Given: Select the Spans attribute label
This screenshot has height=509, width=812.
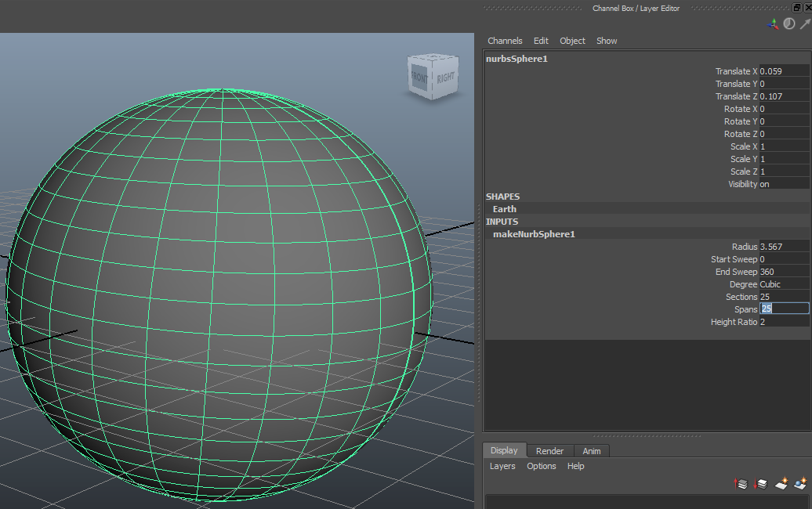Looking at the screenshot, I should (745, 309).
